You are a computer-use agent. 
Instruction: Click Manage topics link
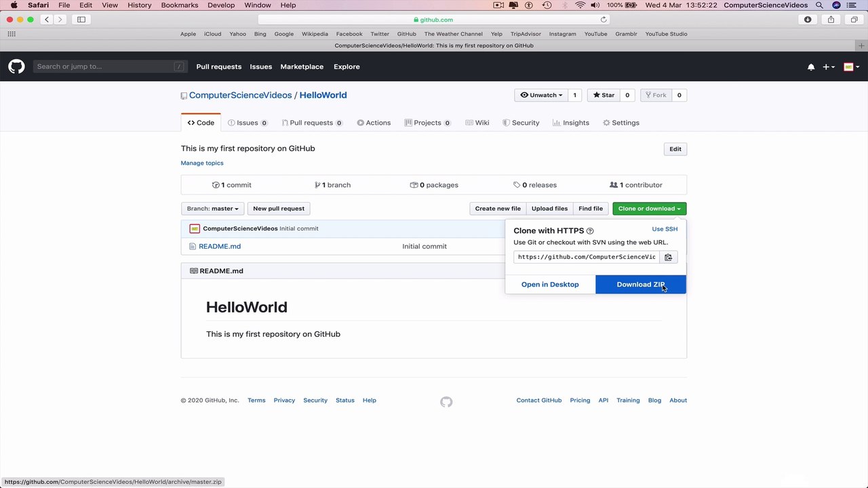[x=202, y=163]
